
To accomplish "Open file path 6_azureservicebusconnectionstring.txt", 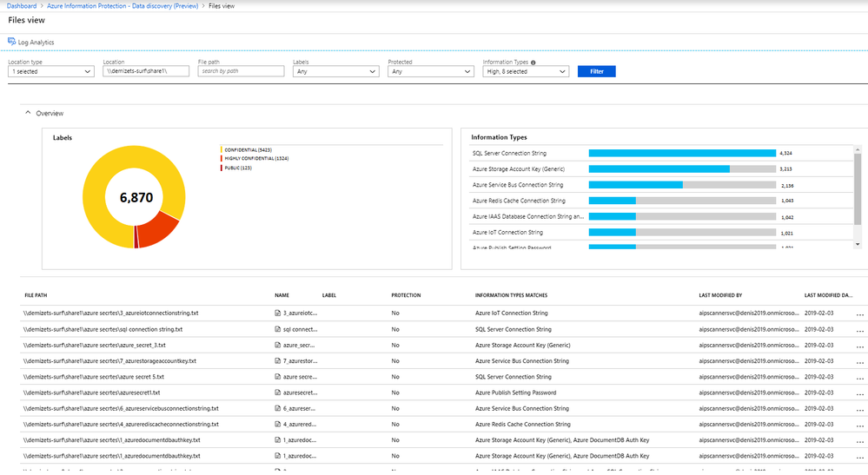I will click(121, 409).
